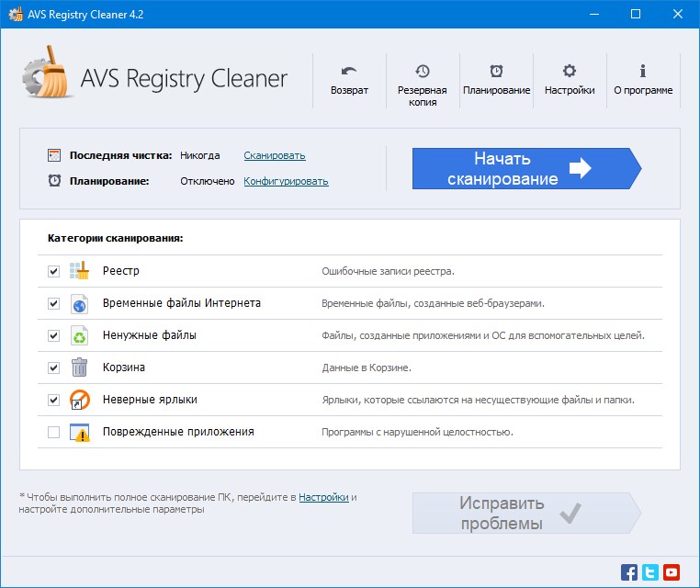Select the Ненужные файлы label

(x=150, y=335)
